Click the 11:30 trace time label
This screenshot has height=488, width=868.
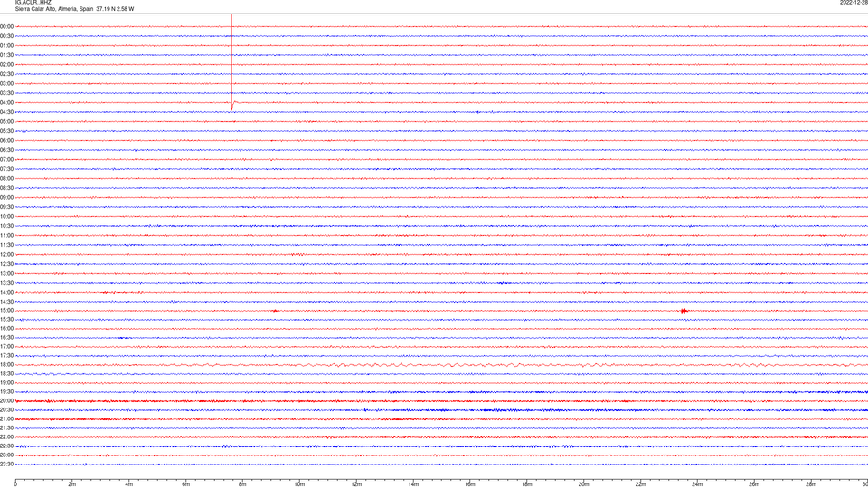click(6, 245)
